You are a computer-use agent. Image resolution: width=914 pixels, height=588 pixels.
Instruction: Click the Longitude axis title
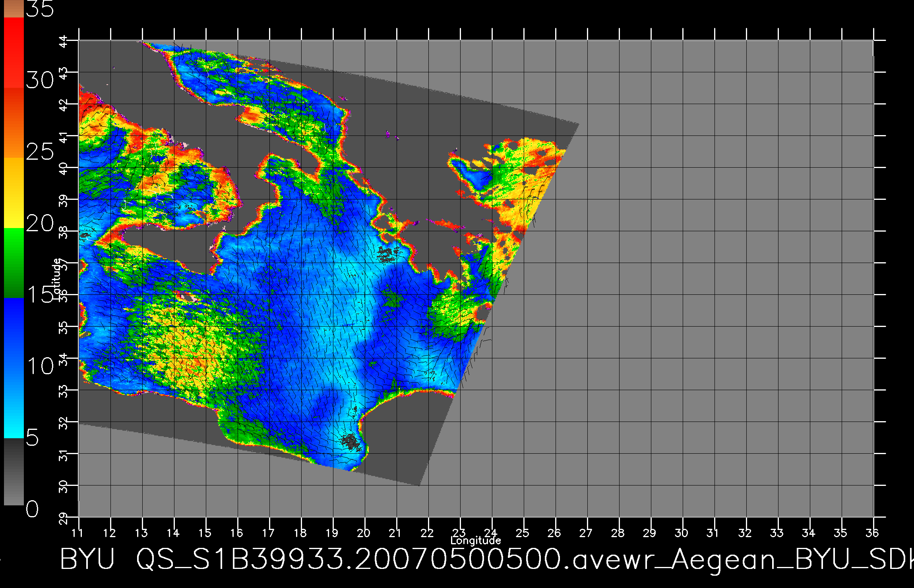[x=476, y=540]
